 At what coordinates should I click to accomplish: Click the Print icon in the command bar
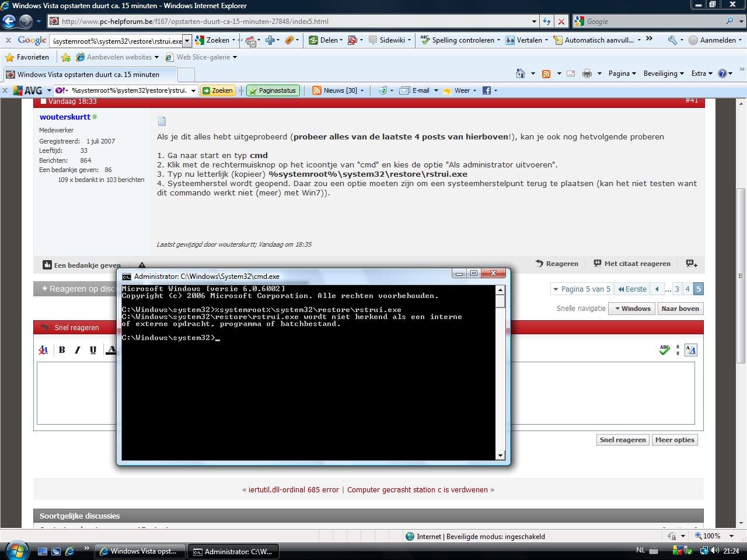coord(587,73)
